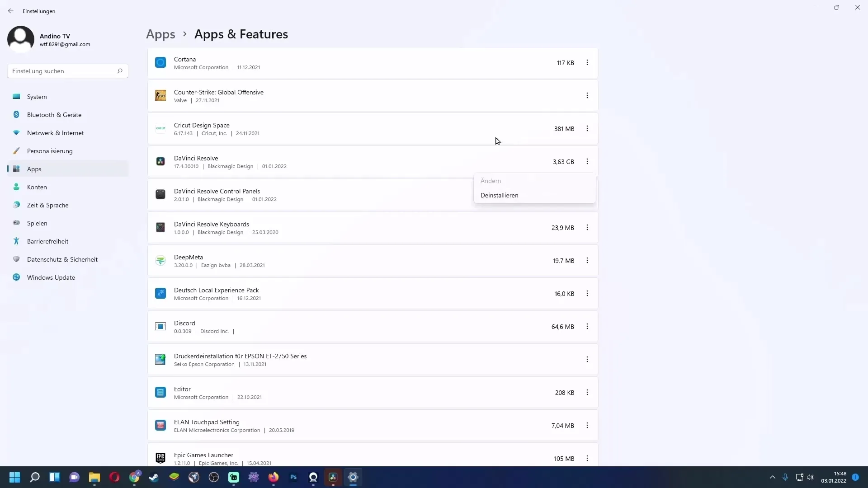Viewport: 868px width, 488px height.
Task: Open the notification center badge
Action: pyautogui.click(x=855, y=477)
